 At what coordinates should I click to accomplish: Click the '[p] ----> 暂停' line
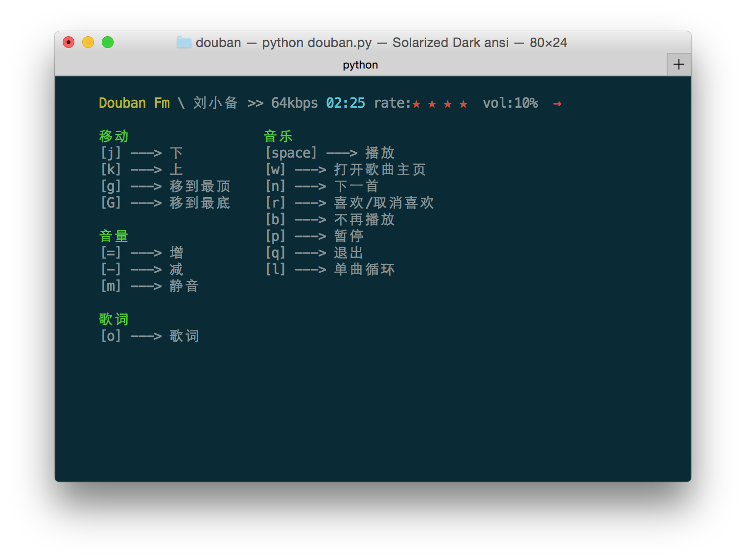coord(314,236)
